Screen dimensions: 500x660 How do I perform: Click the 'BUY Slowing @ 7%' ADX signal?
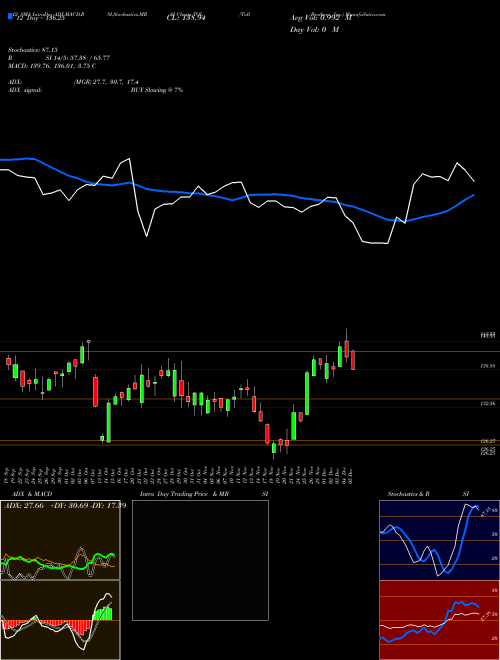click(x=157, y=90)
